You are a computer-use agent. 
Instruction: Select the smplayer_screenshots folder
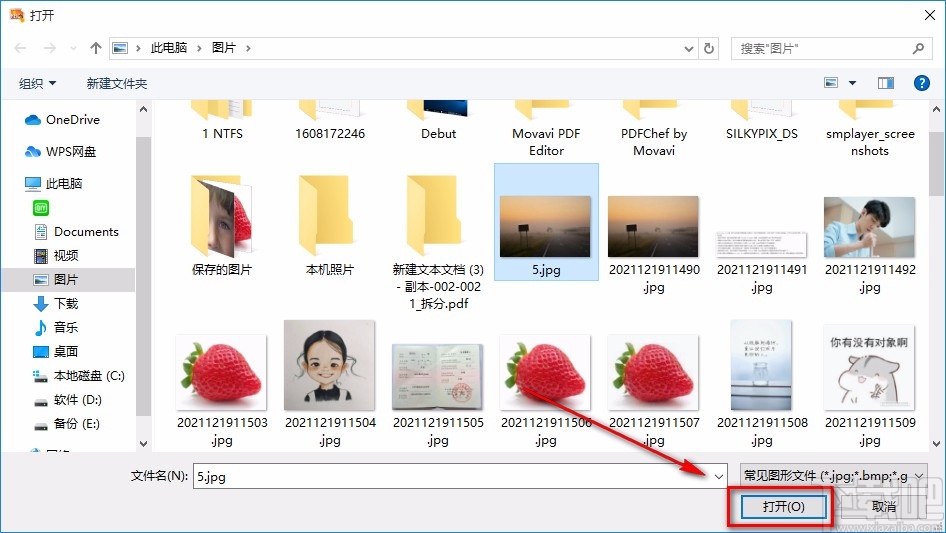point(870,130)
